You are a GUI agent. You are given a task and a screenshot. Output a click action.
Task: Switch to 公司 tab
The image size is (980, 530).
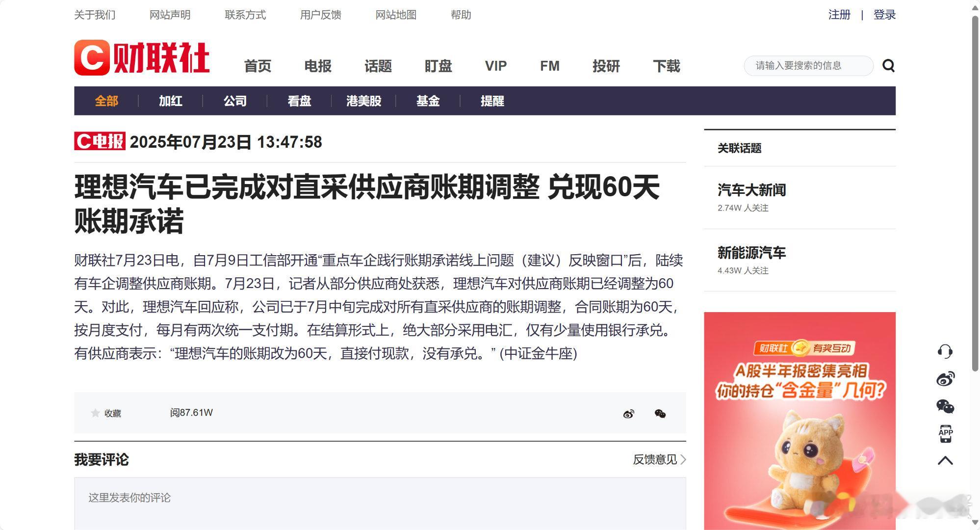point(235,101)
